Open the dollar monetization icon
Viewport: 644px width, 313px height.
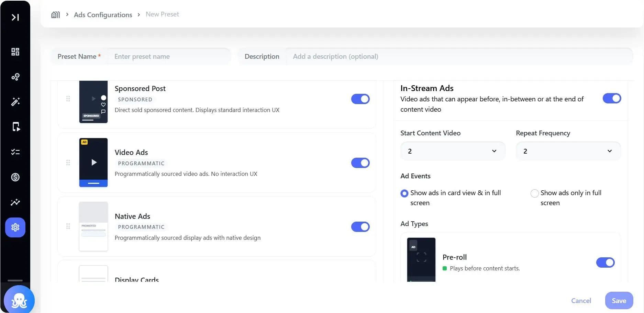click(x=15, y=177)
